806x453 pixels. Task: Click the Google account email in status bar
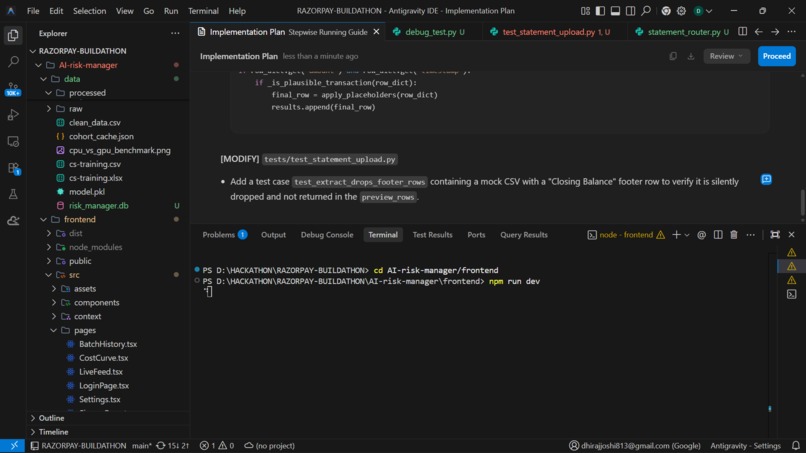(635, 446)
